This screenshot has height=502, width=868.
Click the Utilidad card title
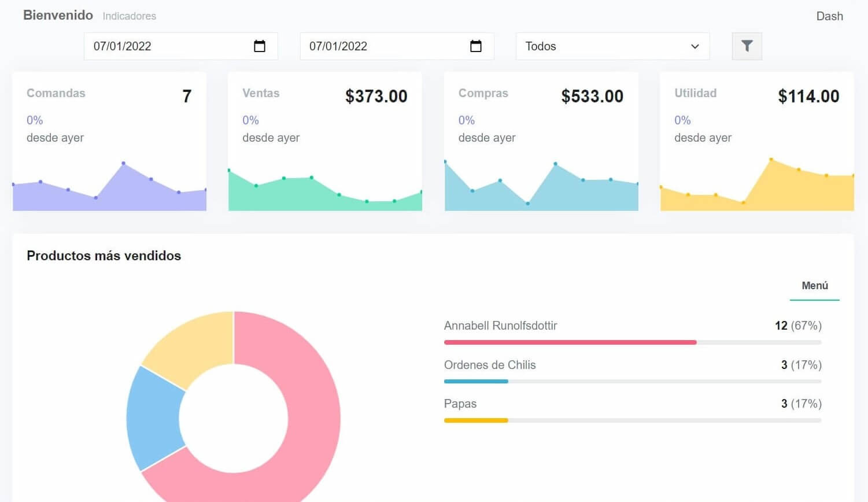click(696, 93)
